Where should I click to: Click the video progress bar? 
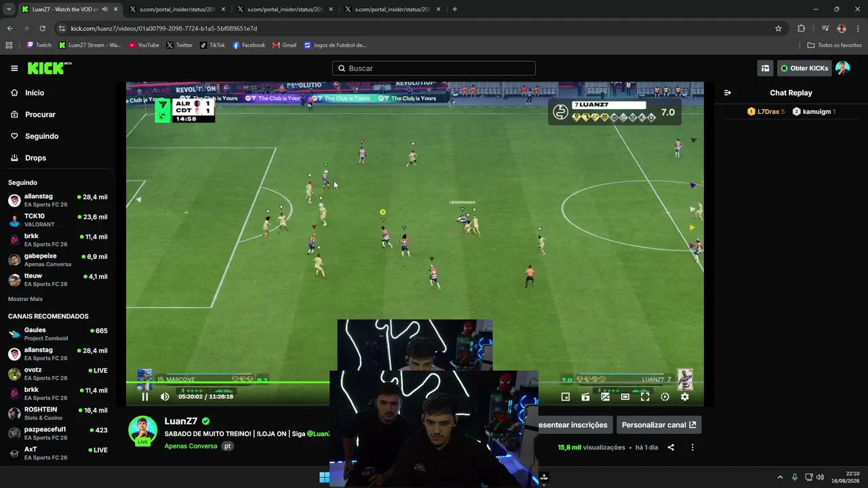click(415, 384)
